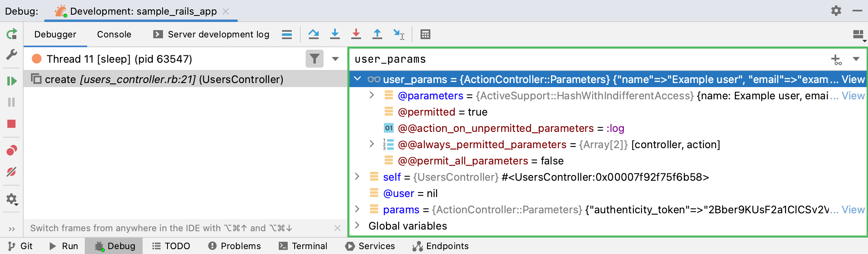Click the Step Out arrow icon
Image resolution: width=868 pixels, height=254 pixels.
click(377, 34)
